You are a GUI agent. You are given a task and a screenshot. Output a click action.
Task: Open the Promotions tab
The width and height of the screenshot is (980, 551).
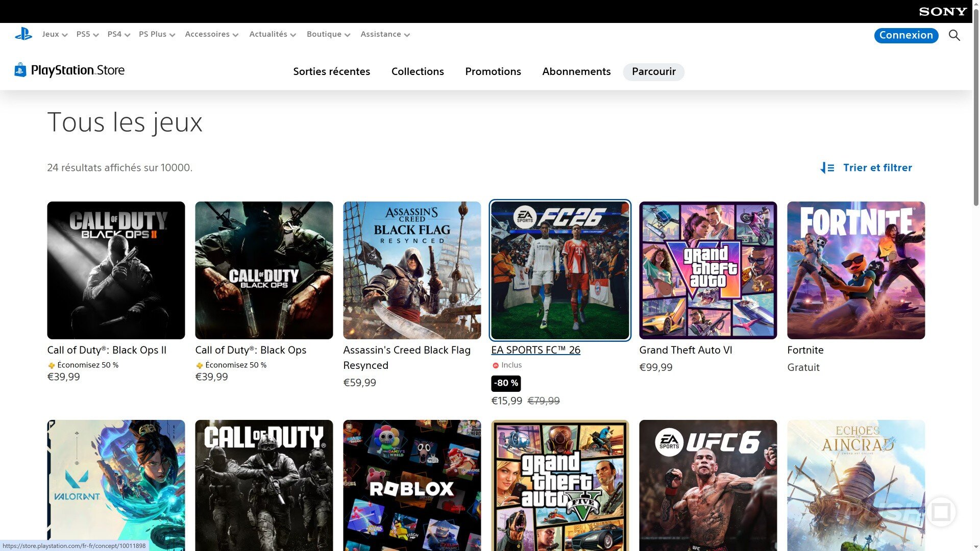point(493,72)
